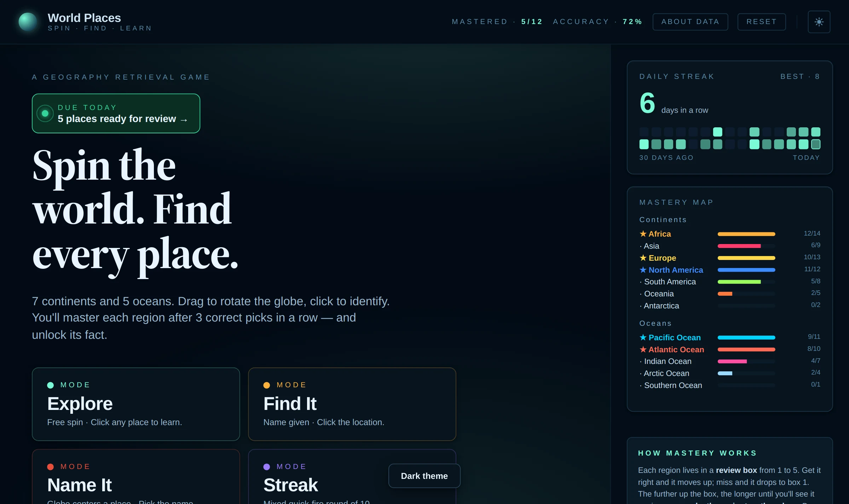Click the Africa orange progress bar

coord(746,234)
